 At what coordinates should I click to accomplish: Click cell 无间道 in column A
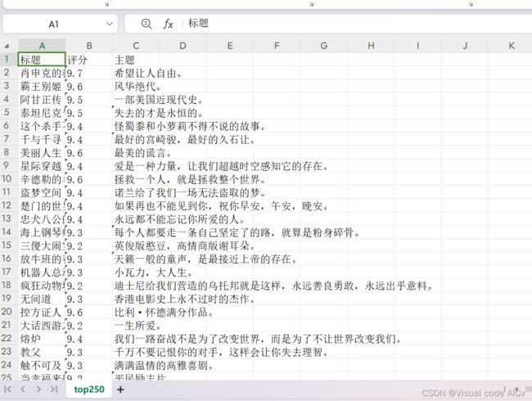42,299
